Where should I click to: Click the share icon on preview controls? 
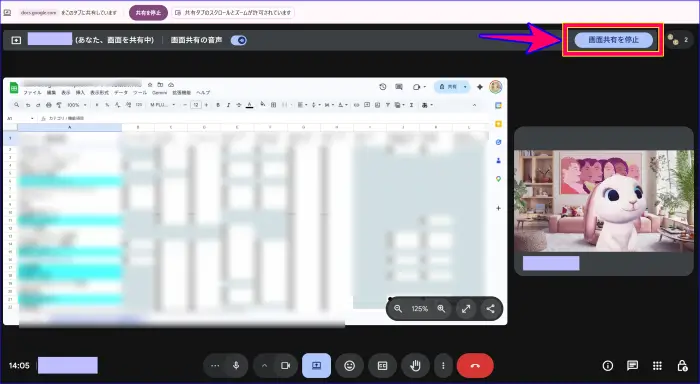pyautogui.click(x=490, y=309)
